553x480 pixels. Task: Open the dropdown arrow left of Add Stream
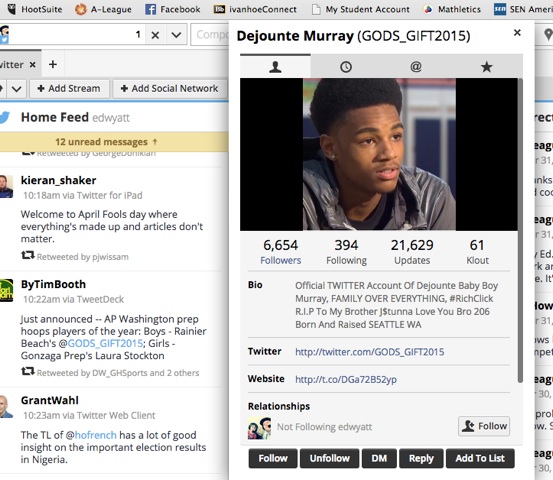pyautogui.click(x=17, y=89)
